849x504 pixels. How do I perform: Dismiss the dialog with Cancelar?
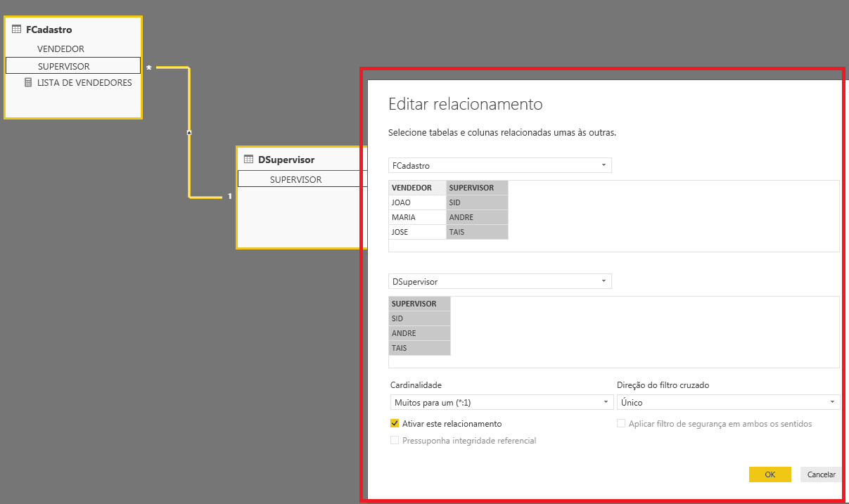[x=821, y=474]
